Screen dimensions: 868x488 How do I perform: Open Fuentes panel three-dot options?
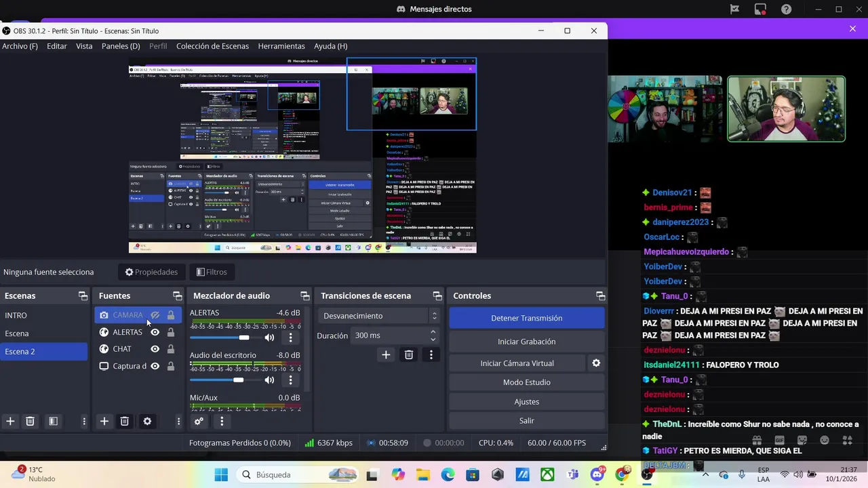tap(178, 421)
